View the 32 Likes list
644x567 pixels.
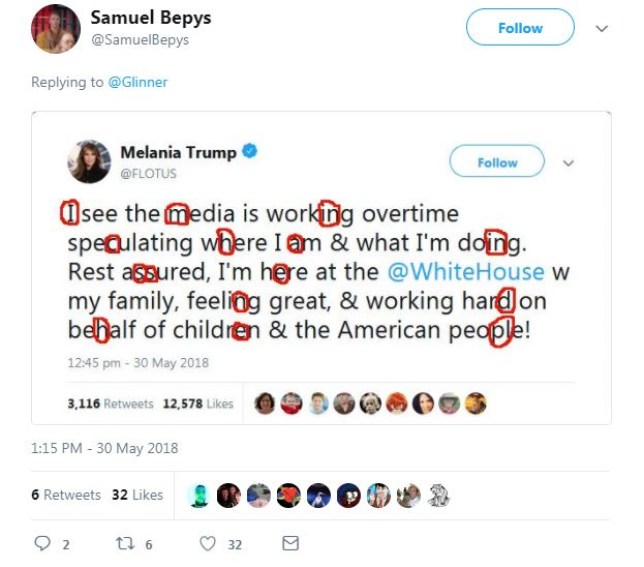(137, 495)
